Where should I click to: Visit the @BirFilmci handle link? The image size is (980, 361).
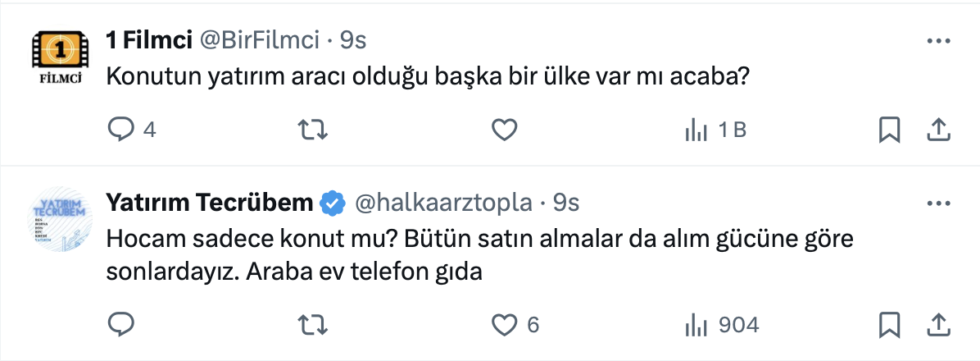click(257, 40)
